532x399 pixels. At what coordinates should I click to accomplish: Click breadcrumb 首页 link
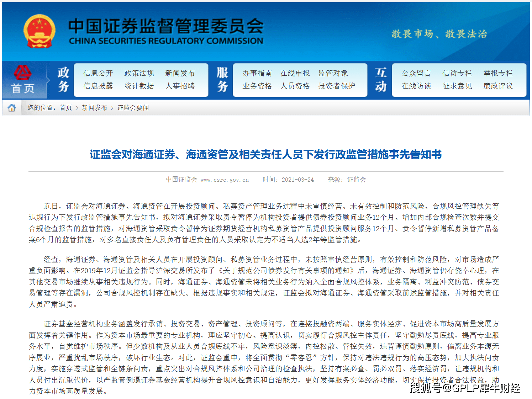point(66,108)
